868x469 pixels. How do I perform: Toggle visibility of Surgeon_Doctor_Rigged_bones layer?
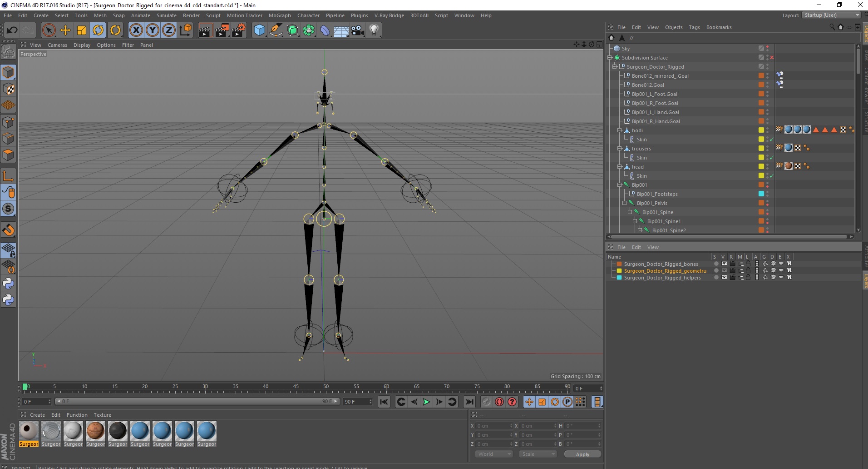[x=724, y=264]
